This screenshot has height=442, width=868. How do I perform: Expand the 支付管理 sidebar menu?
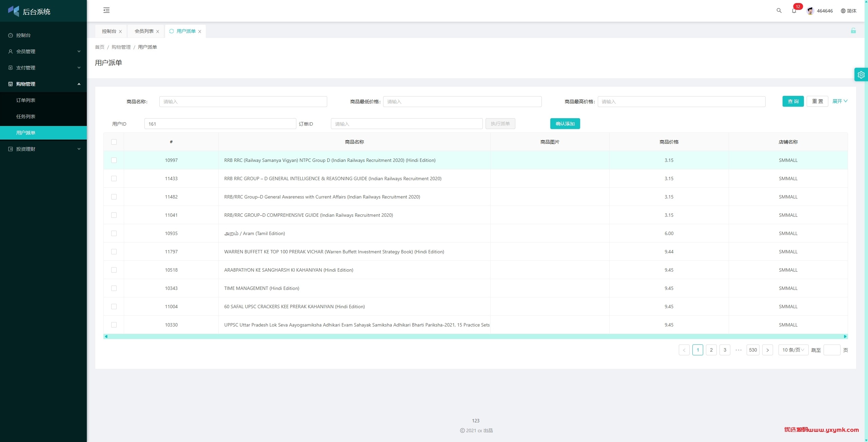[43, 68]
